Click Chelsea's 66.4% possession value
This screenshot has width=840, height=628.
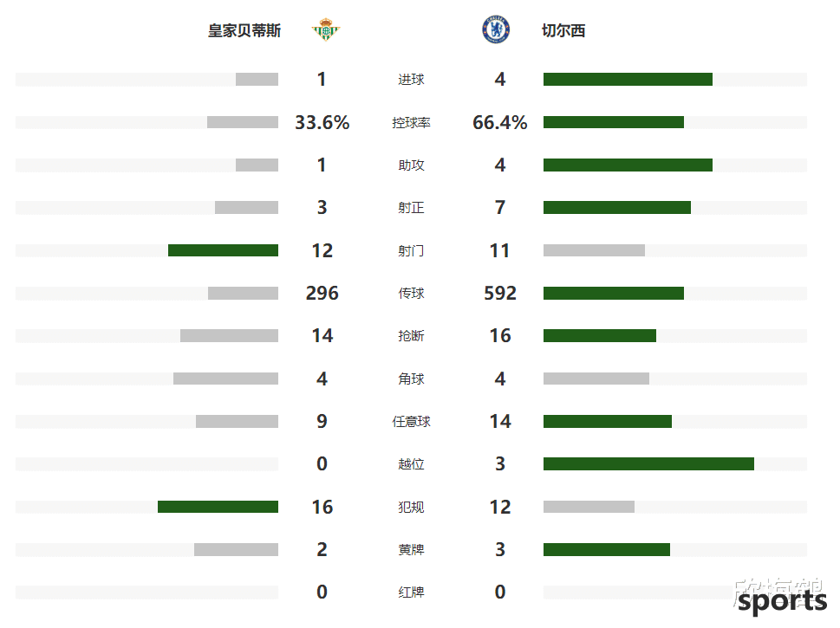click(x=500, y=123)
